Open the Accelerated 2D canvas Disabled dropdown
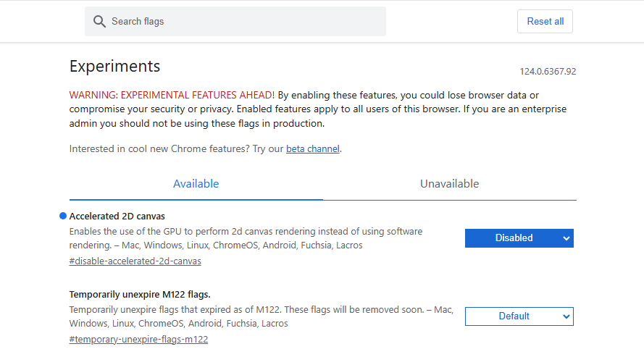This screenshot has width=644, height=357. coord(519,238)
